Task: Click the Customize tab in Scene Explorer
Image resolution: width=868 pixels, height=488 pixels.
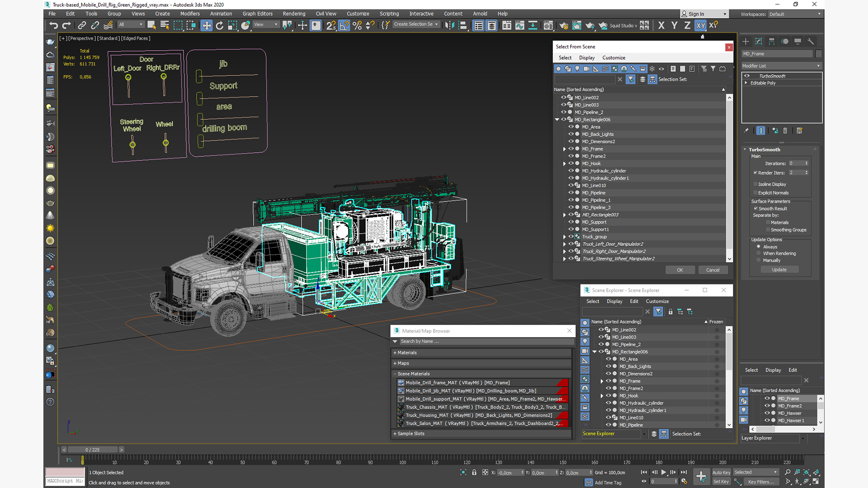Action: (656, 301)
